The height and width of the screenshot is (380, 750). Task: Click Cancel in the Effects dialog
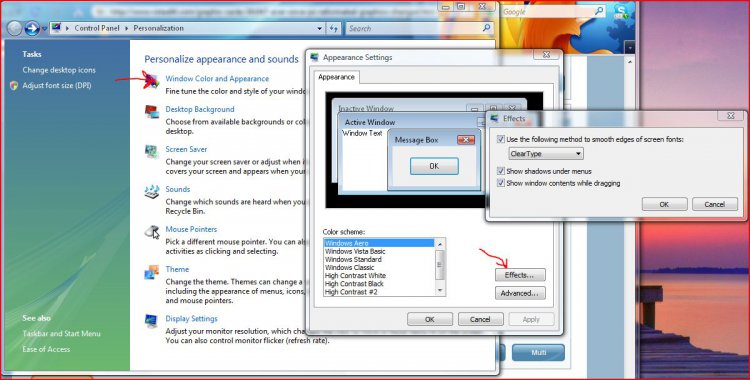pos(715,204)
